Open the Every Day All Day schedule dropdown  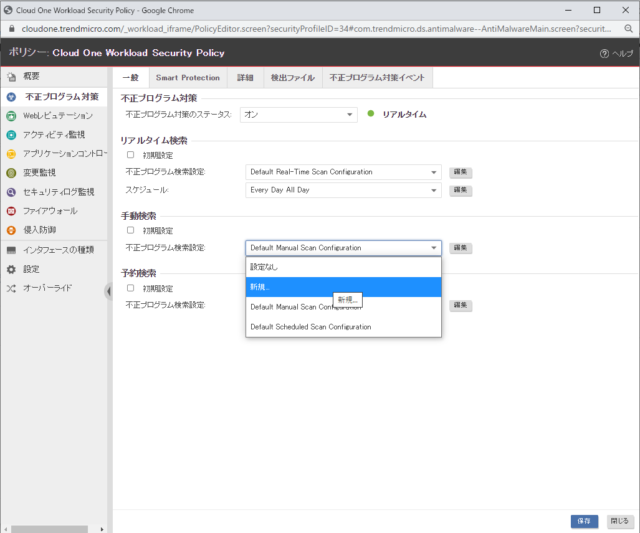[343, 190]
